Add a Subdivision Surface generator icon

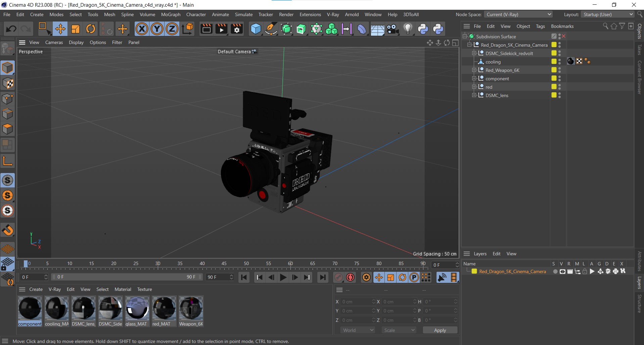286,29
